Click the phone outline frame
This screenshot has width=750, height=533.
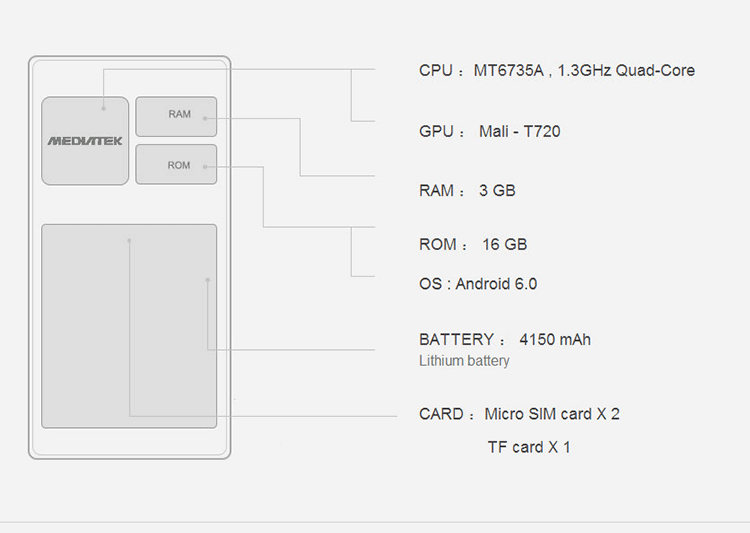130,257
